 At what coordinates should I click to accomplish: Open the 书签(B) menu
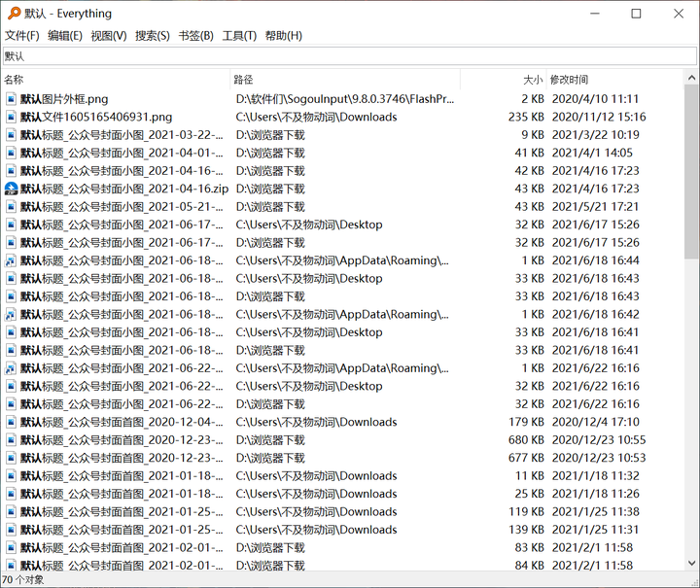click(196, 36)
